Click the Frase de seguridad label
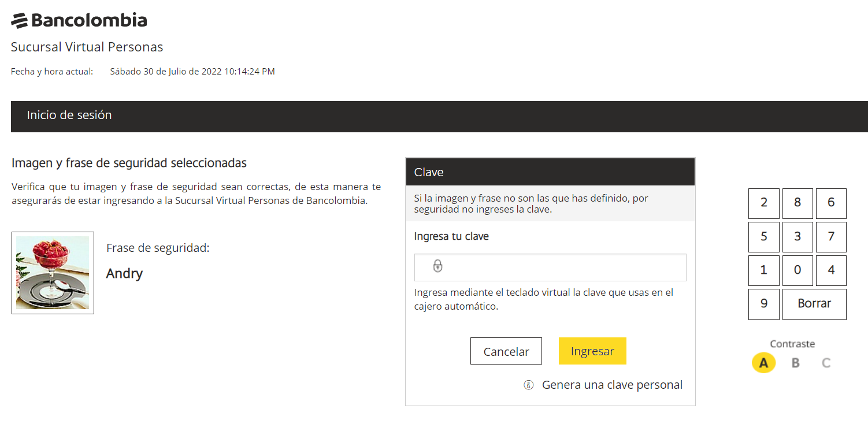Viewport: 868px width, 435px height. [158, 248]
